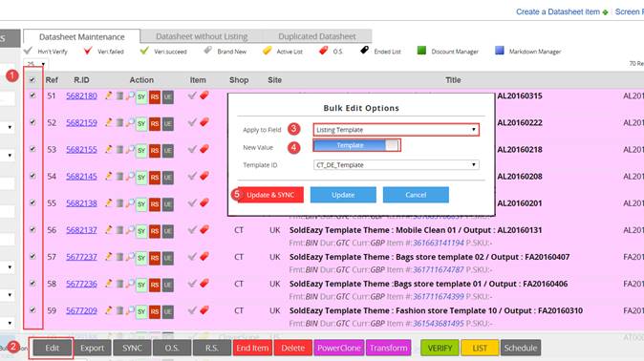Click the PowerClone button
Screen dimensions: 644x361
(x=339, y=348)
